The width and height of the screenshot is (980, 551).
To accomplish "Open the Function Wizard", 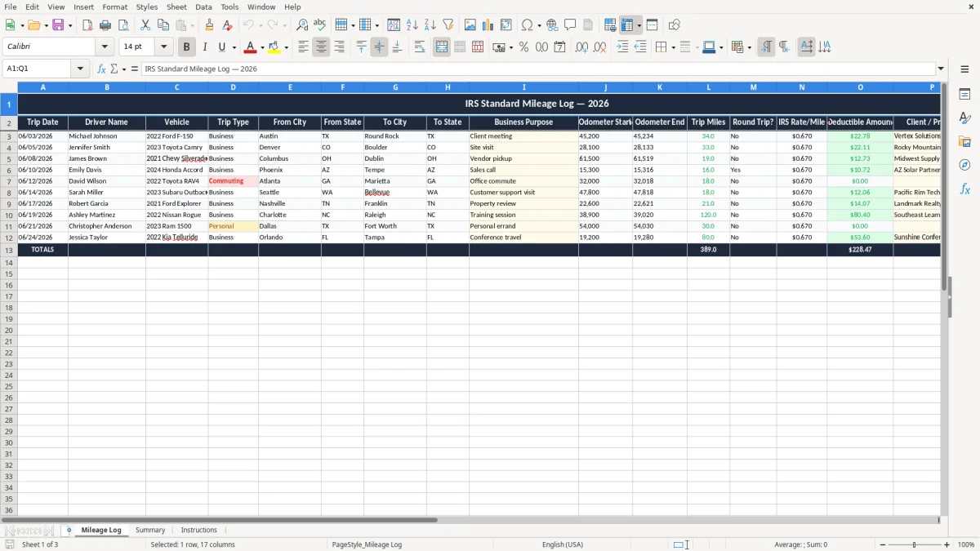I will pyautogui.click(x=102, y=69).
